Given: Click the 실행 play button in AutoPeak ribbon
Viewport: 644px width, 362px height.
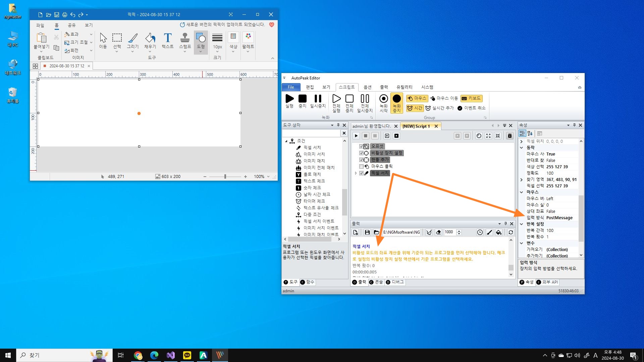Looking at the screenshot, I should coord(289,99).
